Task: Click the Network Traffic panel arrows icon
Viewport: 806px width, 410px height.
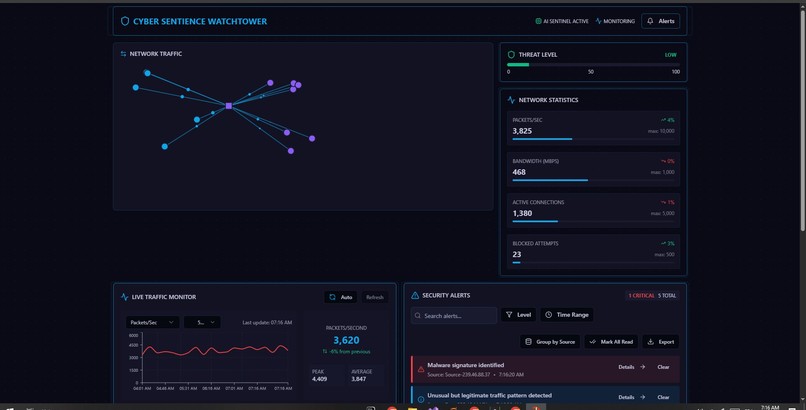Action: click(123, 53)
